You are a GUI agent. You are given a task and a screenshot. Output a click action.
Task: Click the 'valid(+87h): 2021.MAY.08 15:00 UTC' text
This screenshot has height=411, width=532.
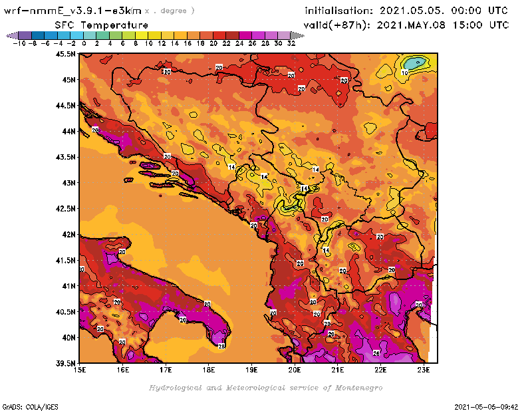click(406, 25)
